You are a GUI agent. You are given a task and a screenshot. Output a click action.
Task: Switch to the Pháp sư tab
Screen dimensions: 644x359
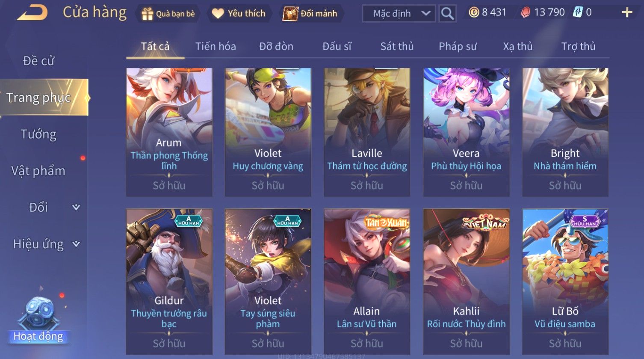coord(458,46)
